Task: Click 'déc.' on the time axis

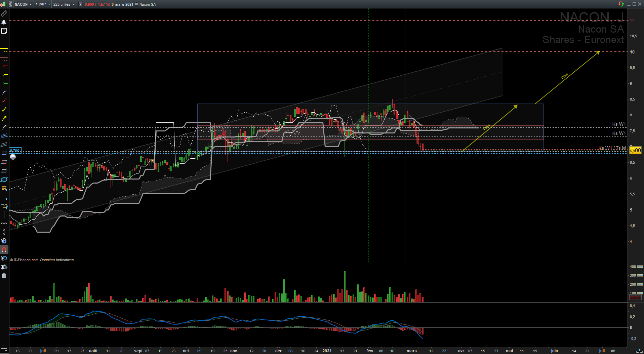Action: pyautogui.click(x=279, y=351)
